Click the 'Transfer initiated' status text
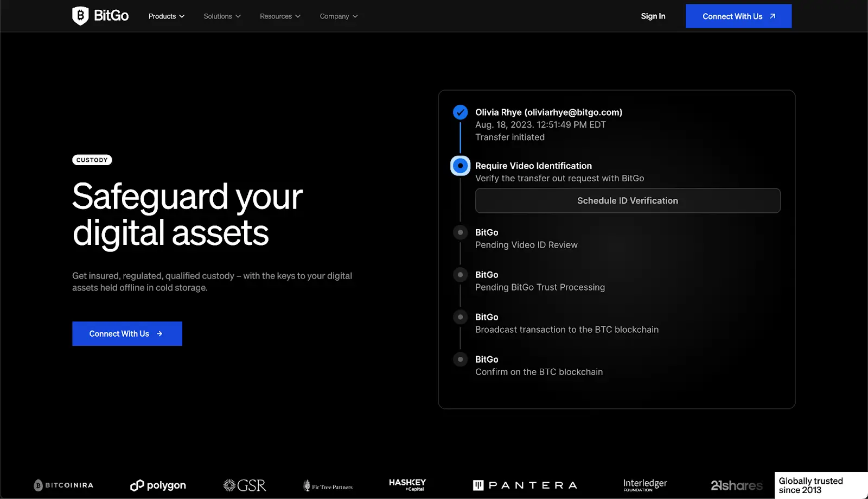 (x=510, y=137)
